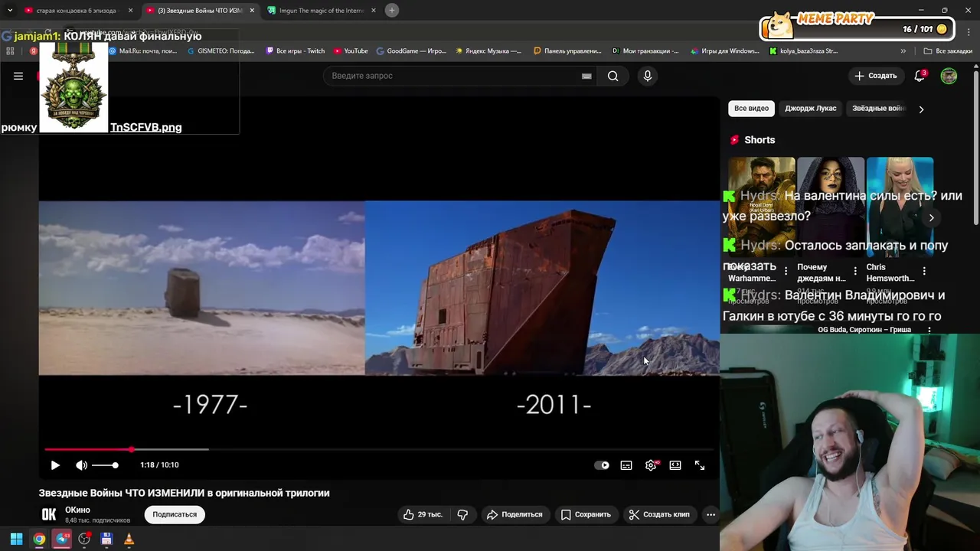Image resolution: width=980 pixels, height=551 pixels.
Task: Open the notifications bell
Action: point(920,76)
